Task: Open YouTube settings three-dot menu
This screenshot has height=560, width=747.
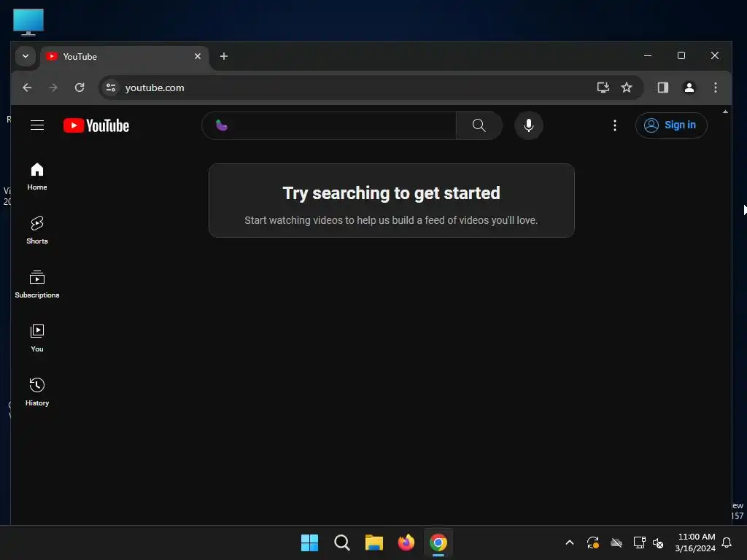Action: tap(614, 125)
